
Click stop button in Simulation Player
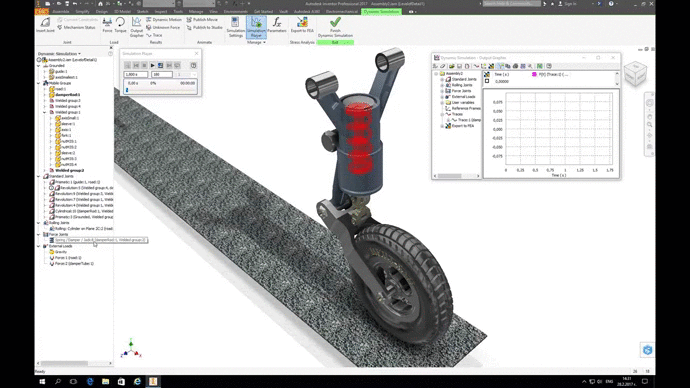[x=144, y=65]
